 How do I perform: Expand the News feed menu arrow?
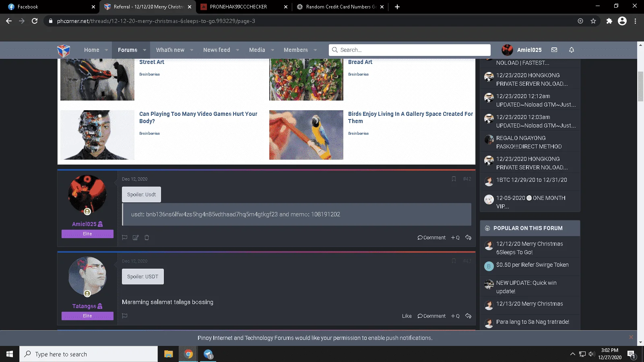[237, 50]
